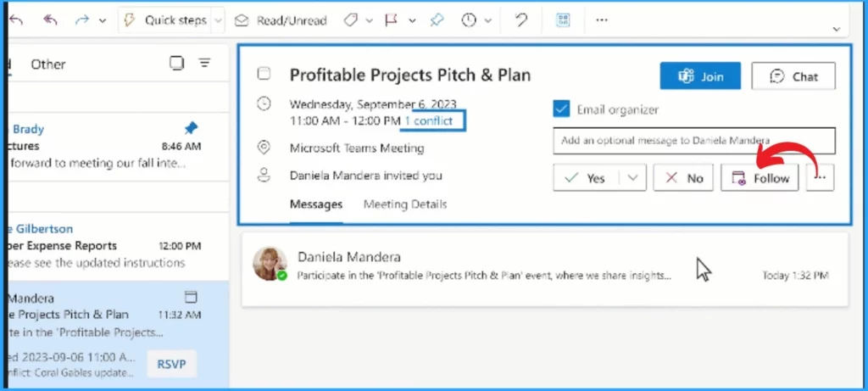Click the Daniela Mandera sender name

(x=348, y=257)
